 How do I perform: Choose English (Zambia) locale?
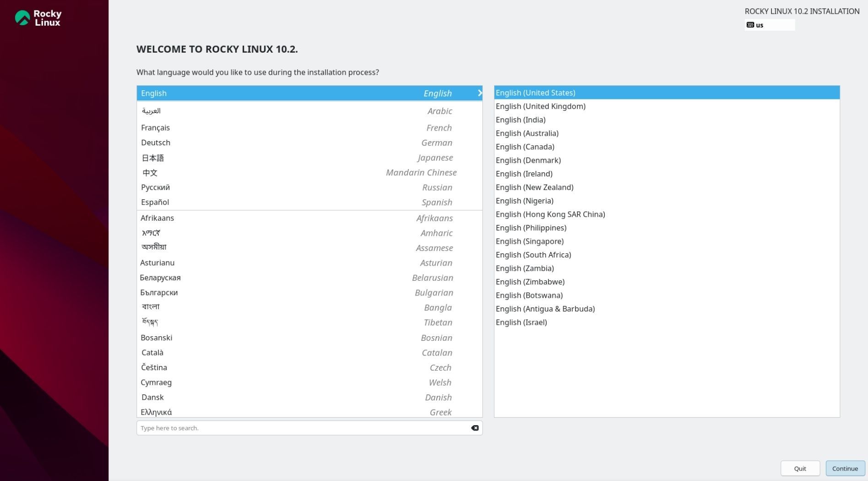point(667,268)
